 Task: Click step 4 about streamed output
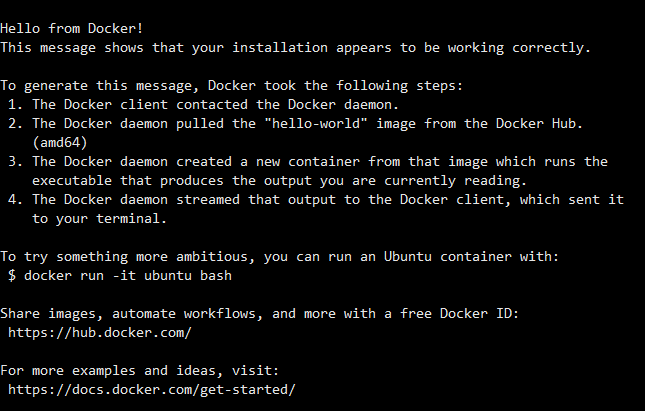pyautogui.click(x=316, y=200)
